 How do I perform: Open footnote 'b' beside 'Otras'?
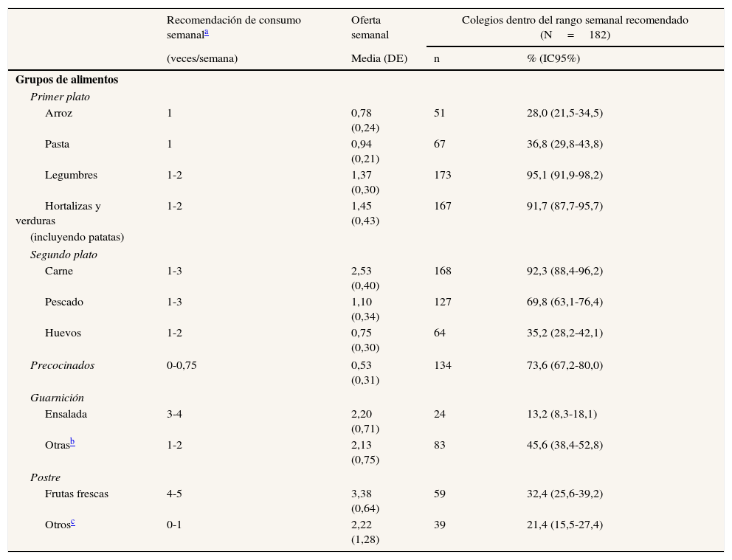click(72, 442)
